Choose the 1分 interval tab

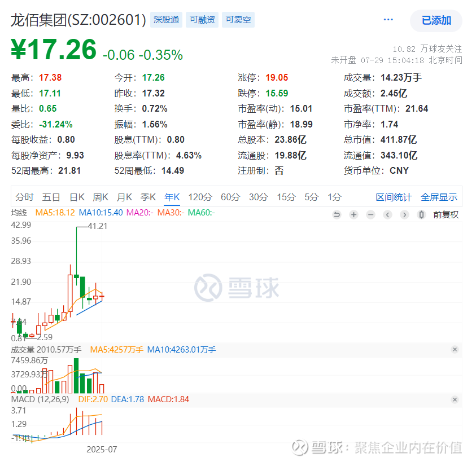click(334, 197)
